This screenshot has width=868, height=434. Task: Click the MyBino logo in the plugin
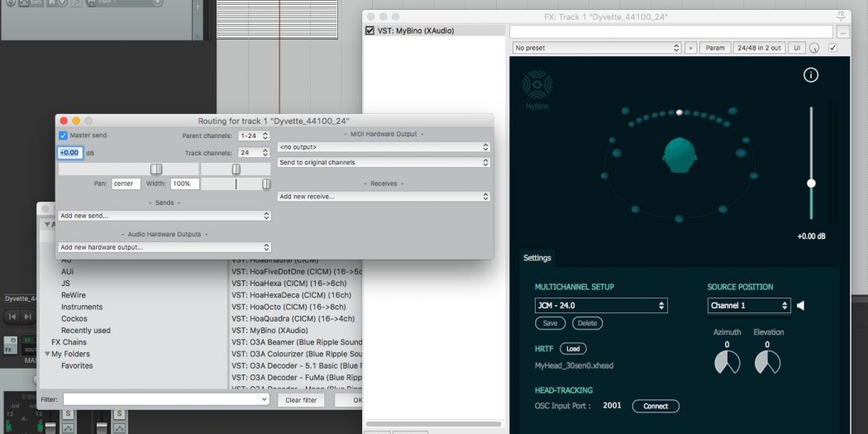537,90
